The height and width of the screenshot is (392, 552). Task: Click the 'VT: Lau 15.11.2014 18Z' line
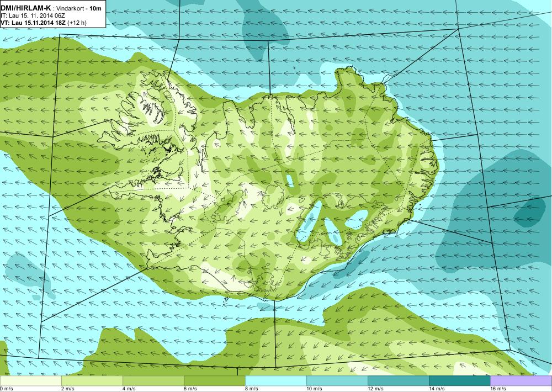pos(33,23)
